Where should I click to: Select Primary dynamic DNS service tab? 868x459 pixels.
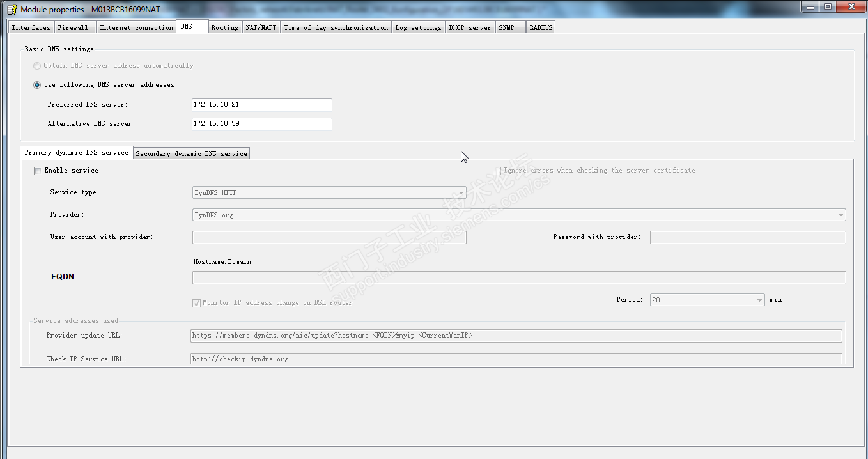76,153
